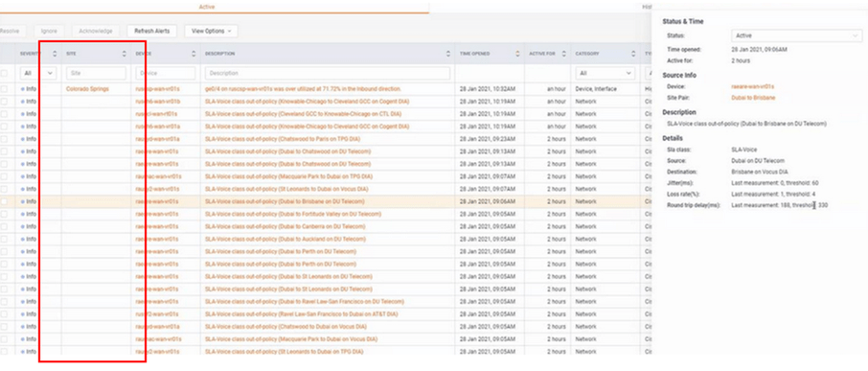The width and height of the screenshot is (868, 371).
Task: Tick checkbox for Dubai to Auckland alert
Action: (x=5, y=240)
